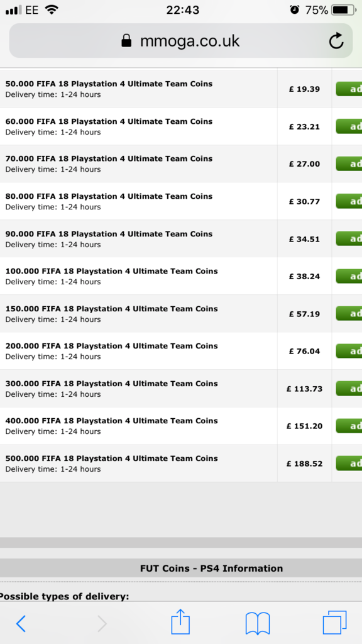Tap the padlock icon in address bar
Screen dimensions: 362x644
[x=126, y=41]
